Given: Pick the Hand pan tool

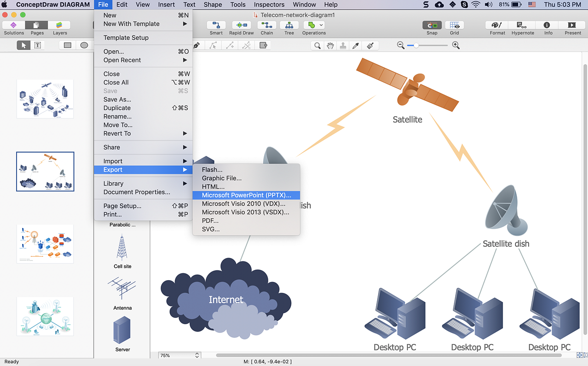Looking at the screenshot, I should 330,45.
